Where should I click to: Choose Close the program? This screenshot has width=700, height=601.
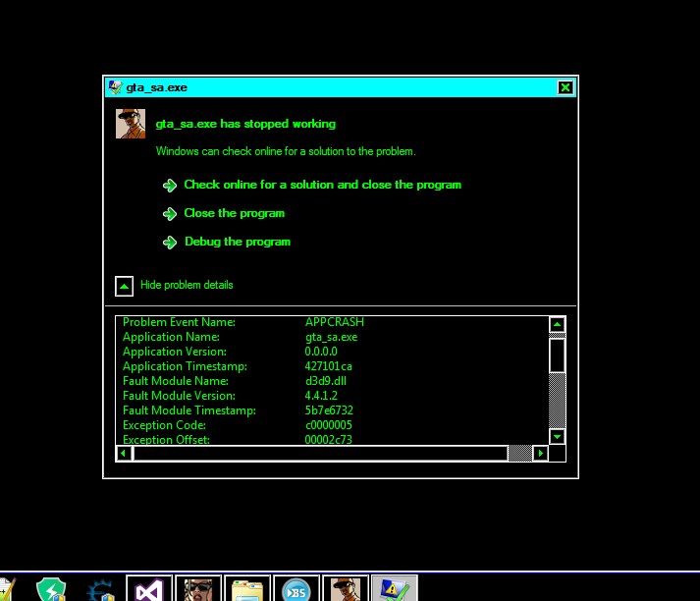pyautogui.click(x=235, y=213)
